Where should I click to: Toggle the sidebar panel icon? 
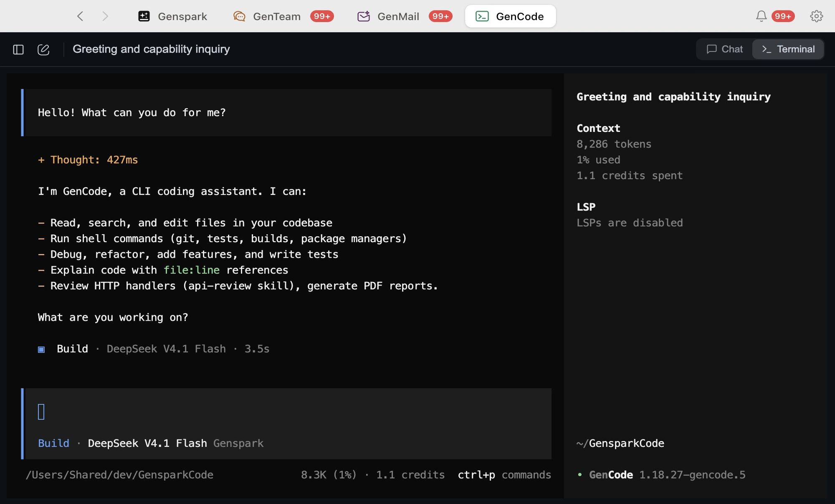18,50
